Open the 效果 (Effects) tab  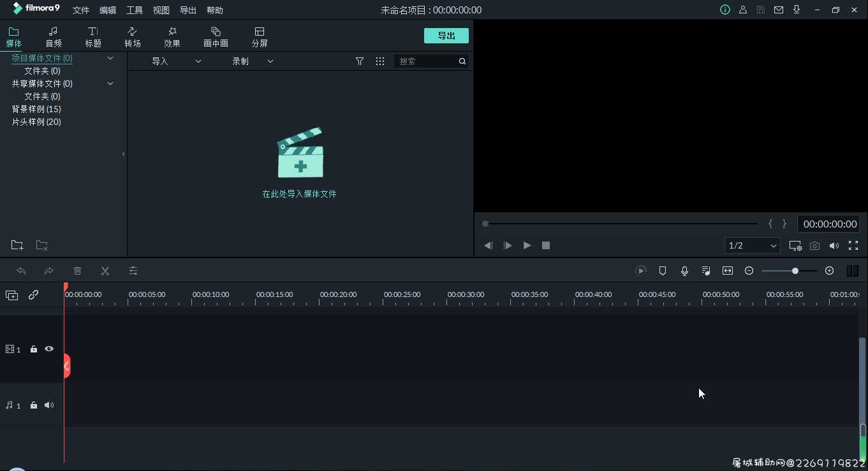pos(172,37)
